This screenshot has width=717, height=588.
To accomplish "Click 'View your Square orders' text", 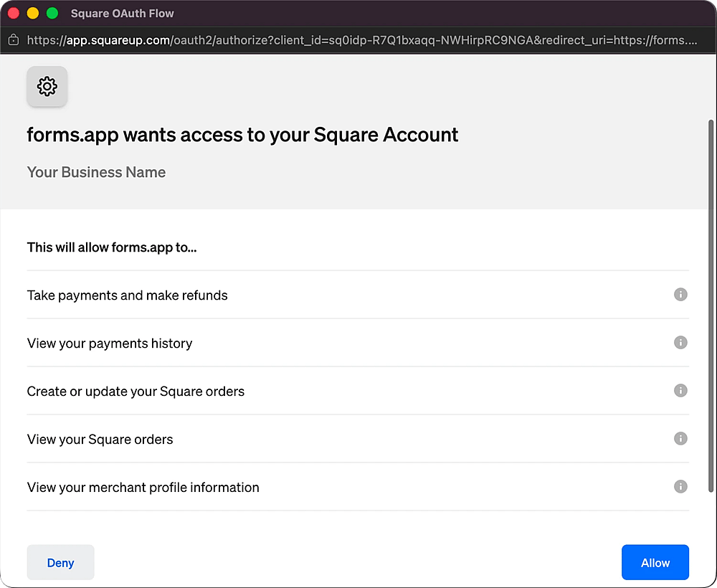I will point(100,440).
